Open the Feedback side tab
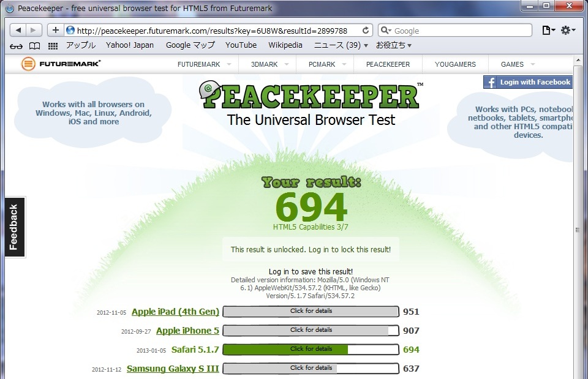The width and height of the screenshot is (588, 379). 15,227
